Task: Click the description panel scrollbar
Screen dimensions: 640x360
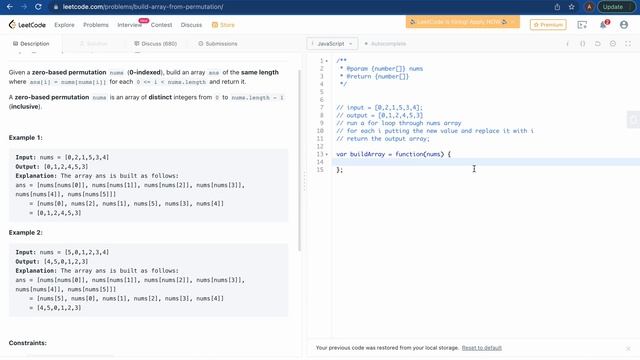Action: pos(300,160)
